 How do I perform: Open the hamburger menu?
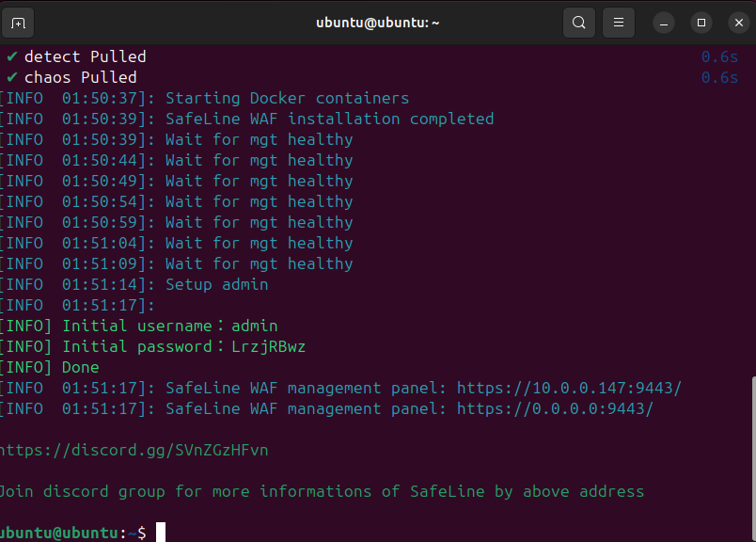618,23
